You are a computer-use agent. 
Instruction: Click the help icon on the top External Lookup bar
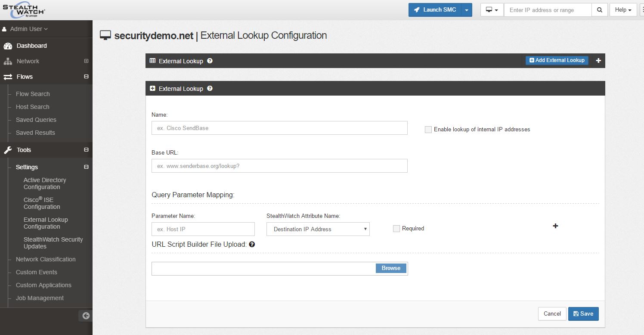[x=210, y=61]
